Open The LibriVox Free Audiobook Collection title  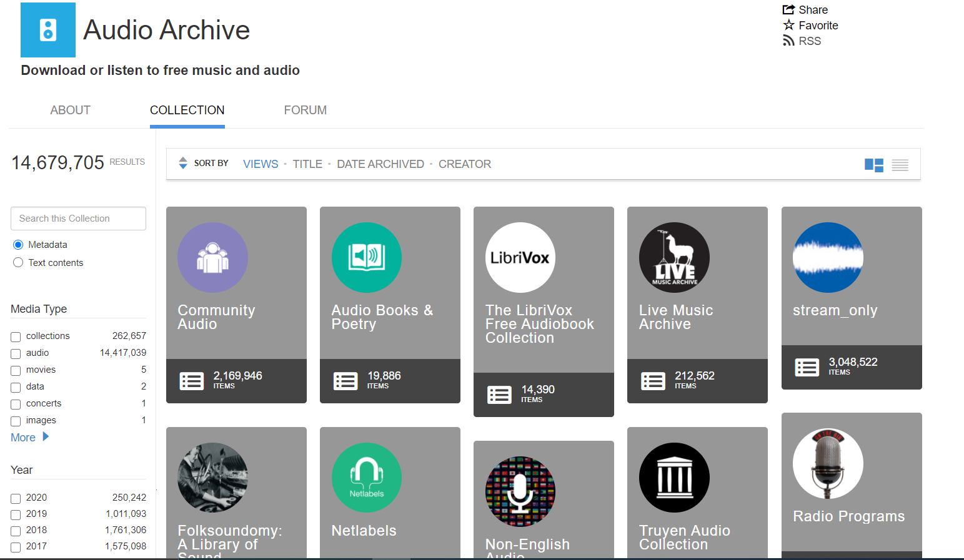pyautogui.click(x=540, y=324)
